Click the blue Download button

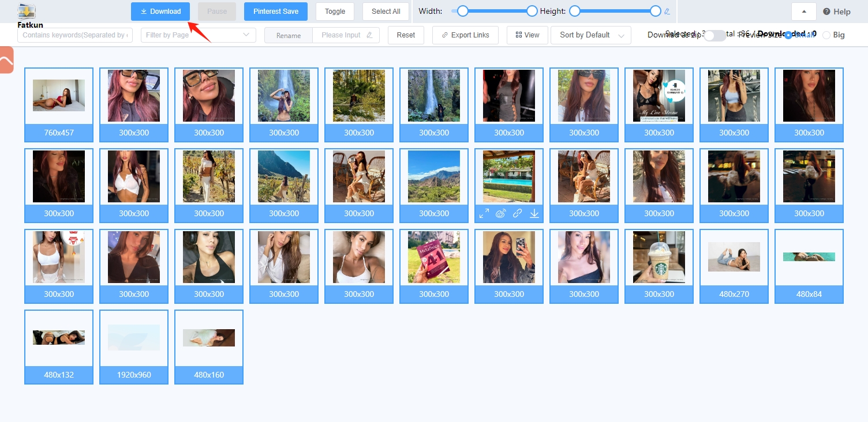[160, 12]
